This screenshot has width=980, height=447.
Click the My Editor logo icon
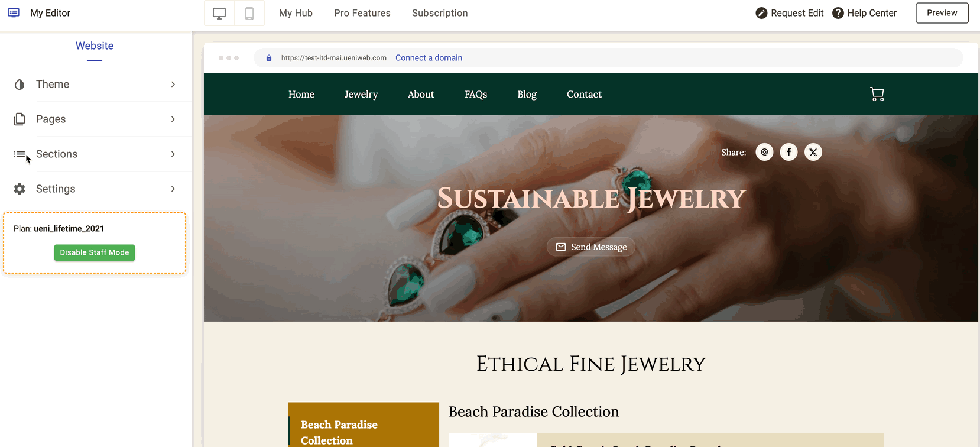point(14,12)
